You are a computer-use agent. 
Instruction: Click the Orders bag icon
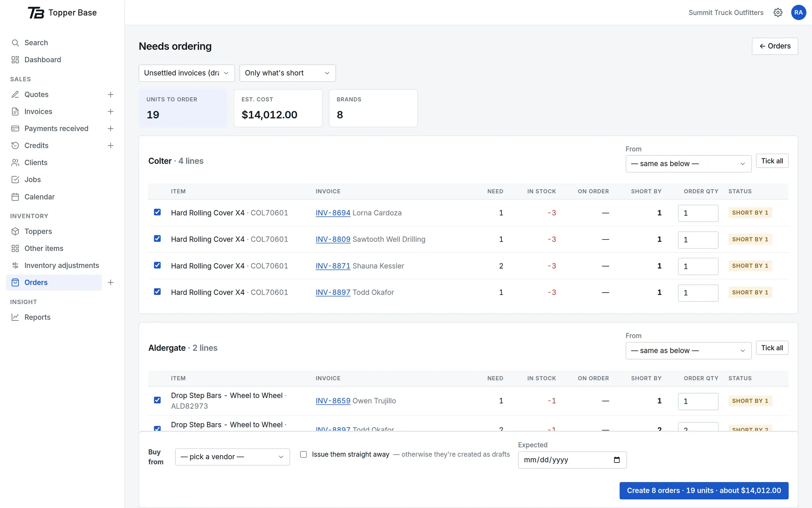(x=15, y=282)
